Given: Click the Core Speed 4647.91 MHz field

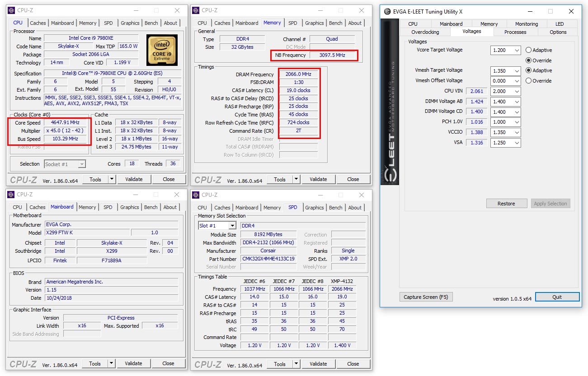Looking at the screenshot, I should (x=65, y=123).
